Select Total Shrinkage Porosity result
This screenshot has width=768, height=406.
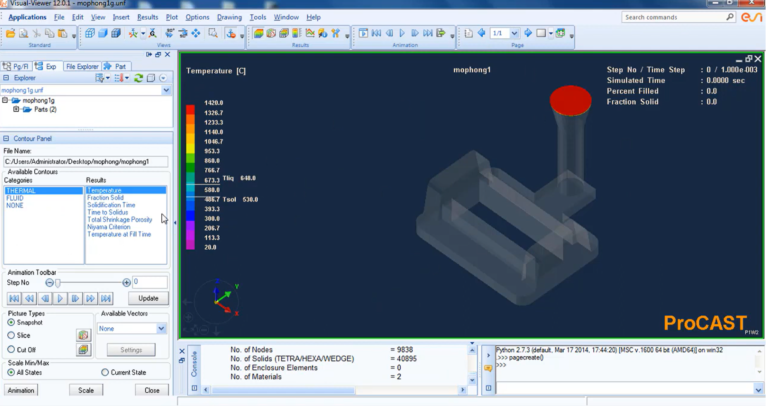click(x=120, y=220)
